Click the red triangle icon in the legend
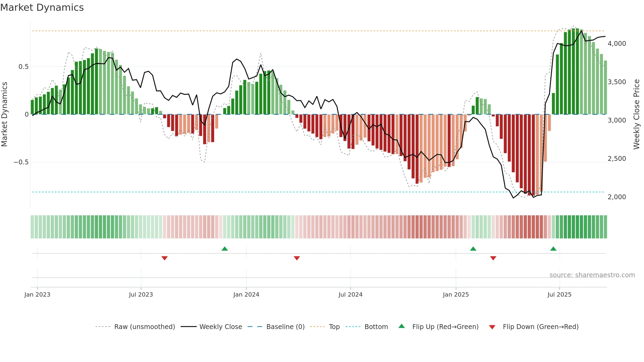The image size is (644, 362). pos(492,327)
